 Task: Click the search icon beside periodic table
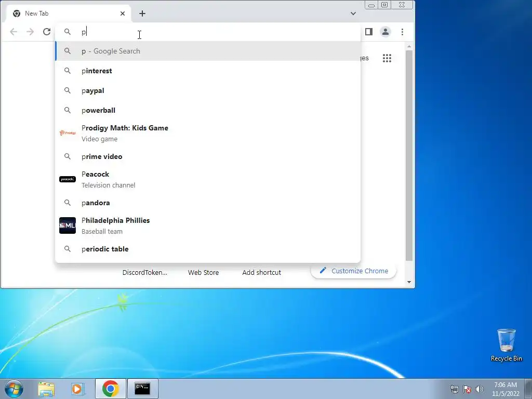tap(68, 249)
